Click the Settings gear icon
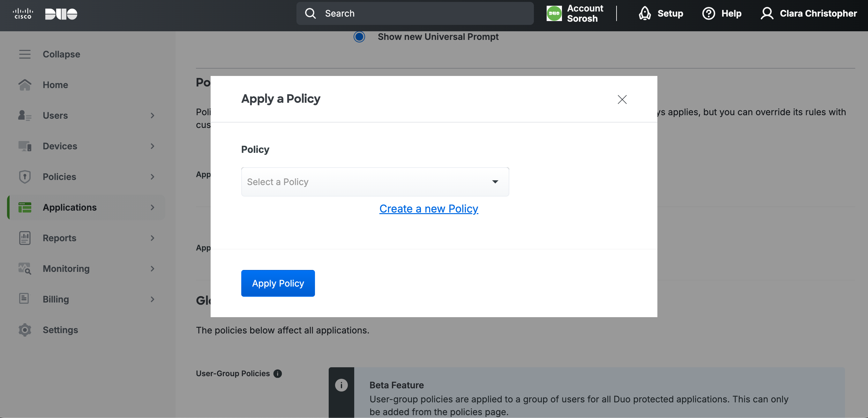 pos(25,330)
